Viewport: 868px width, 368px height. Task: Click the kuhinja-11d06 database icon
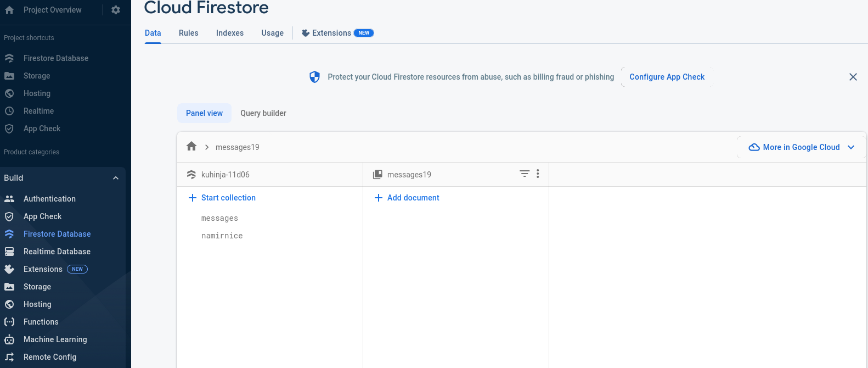point(191,175)
